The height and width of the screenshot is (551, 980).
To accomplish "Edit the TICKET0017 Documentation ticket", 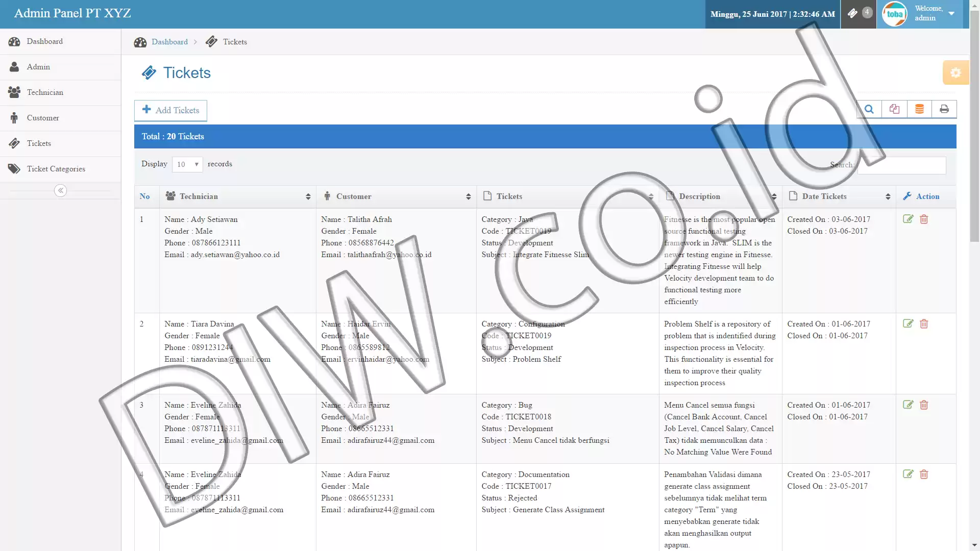I will [x=908, y=474].
